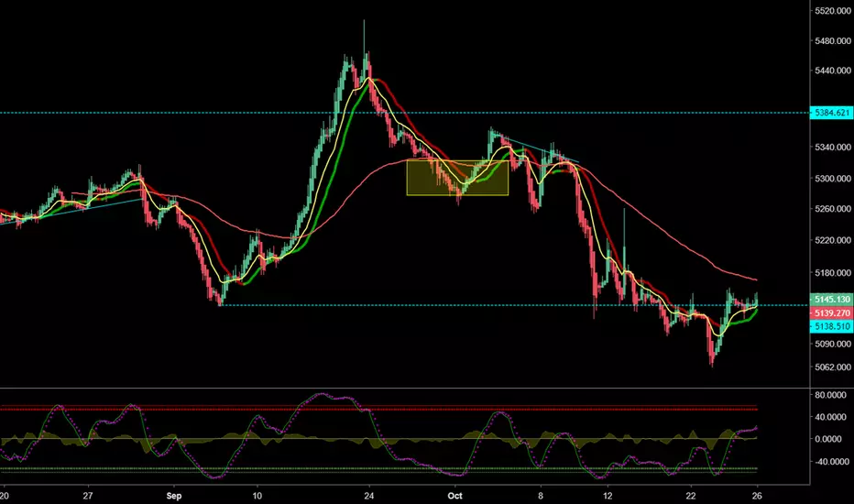Click the 5300.000 price axis label
854x504 pixels.
click(833, 178)
